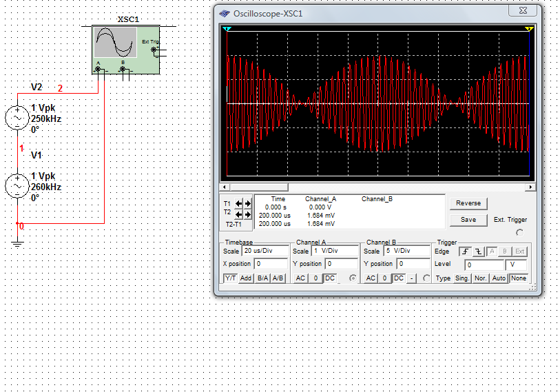Image resolution: width=560 pixels, height=392 pixels.
Task: Move cursor T2 right with arrow
Action: pos(247,214)
